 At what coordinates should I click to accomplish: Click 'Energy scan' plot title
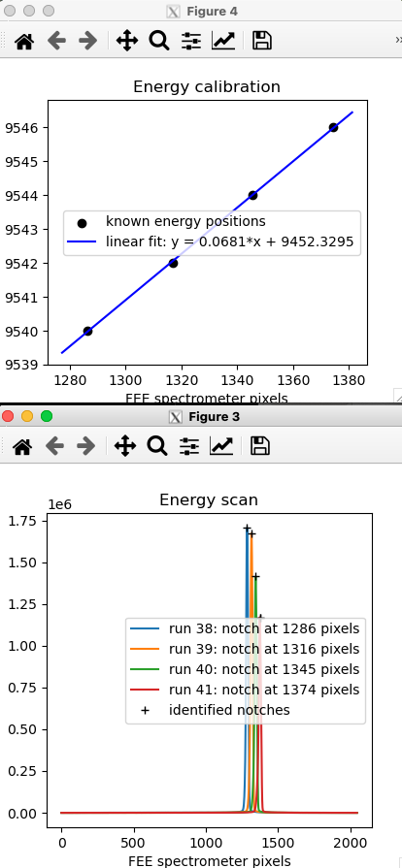[209, 499]
